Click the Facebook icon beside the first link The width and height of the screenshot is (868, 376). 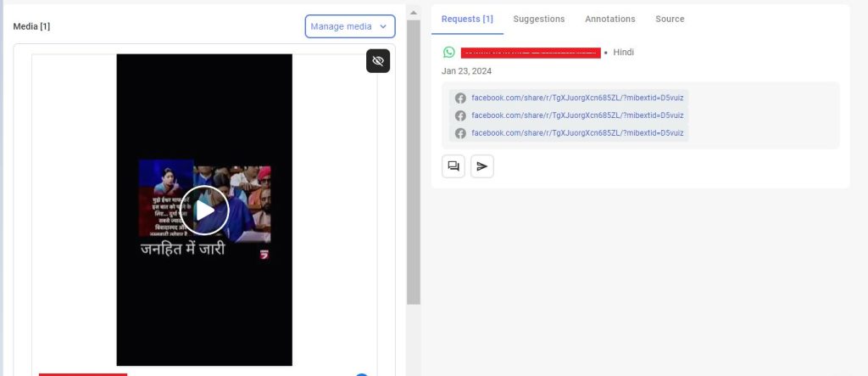point(460,98)
